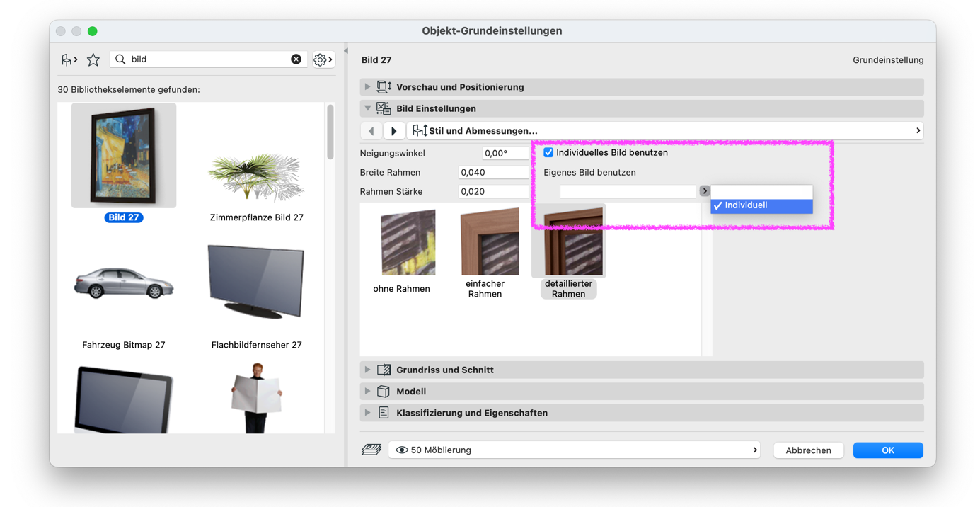The image size is (980, 507).
Task: Click '30 Bibliothekselemente gefunden' text
Action: (129, 90)
